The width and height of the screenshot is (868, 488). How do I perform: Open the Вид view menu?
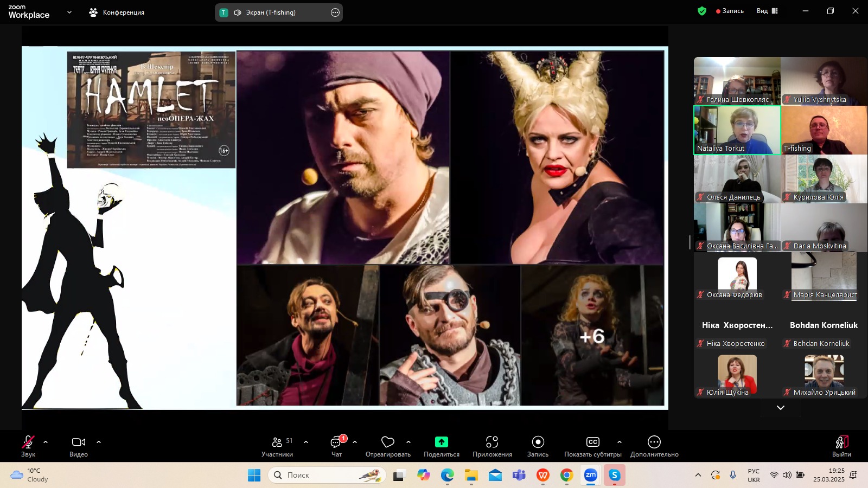[767, 11]
